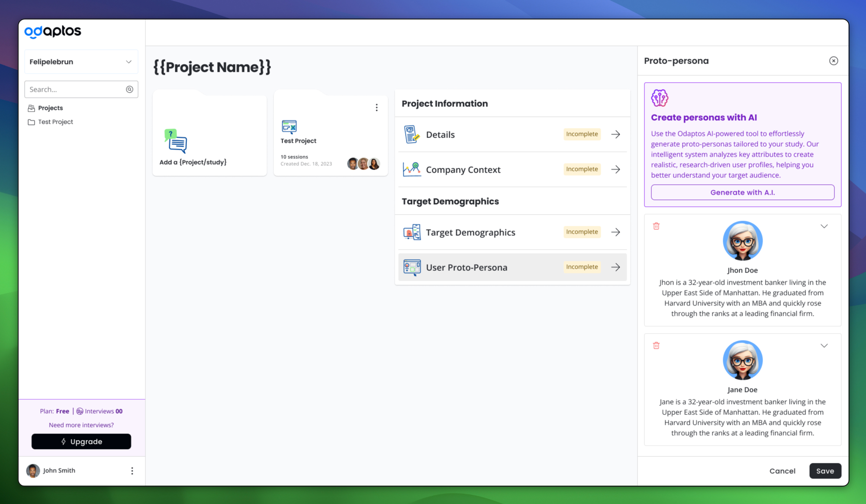The image size is (866, 504).
Task: Click the Odaptos logo
Action: (53, 32)
